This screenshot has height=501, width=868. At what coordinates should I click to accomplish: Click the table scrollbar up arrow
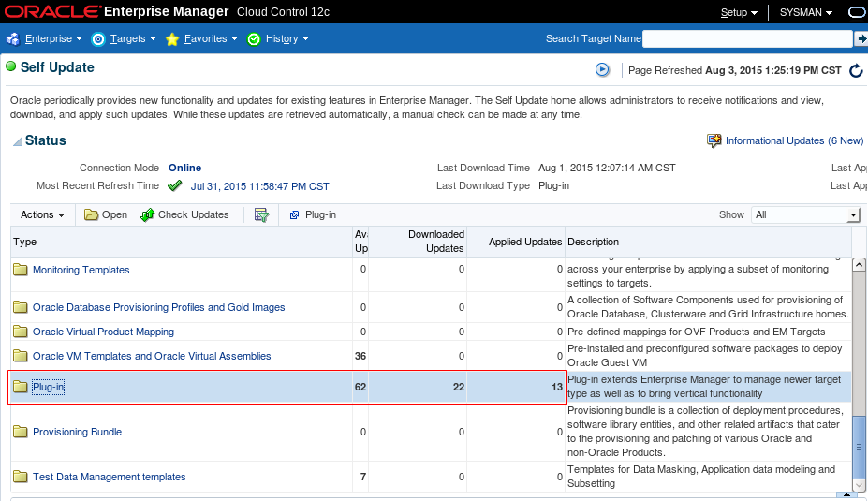pos(859,265)
